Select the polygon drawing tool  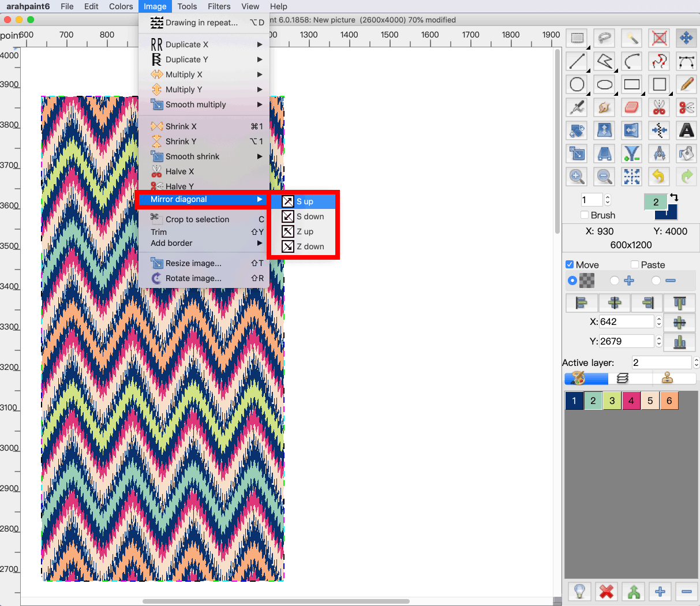tap(604, 61)
